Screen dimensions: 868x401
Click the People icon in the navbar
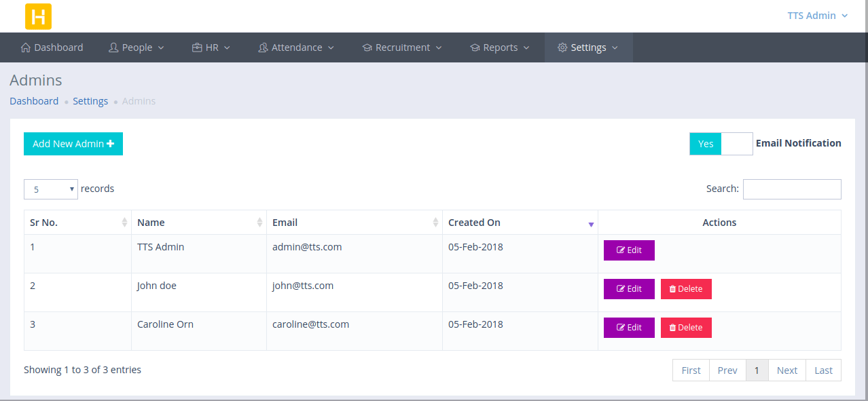point(114,47)
